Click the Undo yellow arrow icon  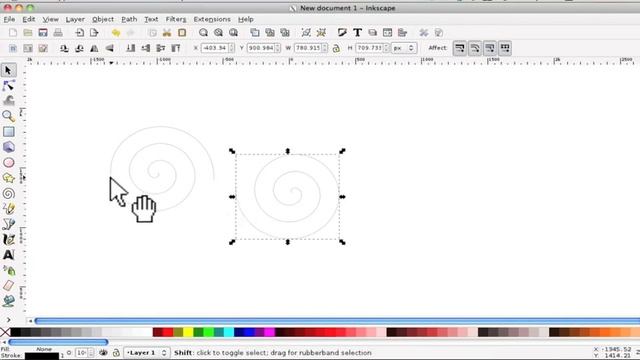point(116,33)
